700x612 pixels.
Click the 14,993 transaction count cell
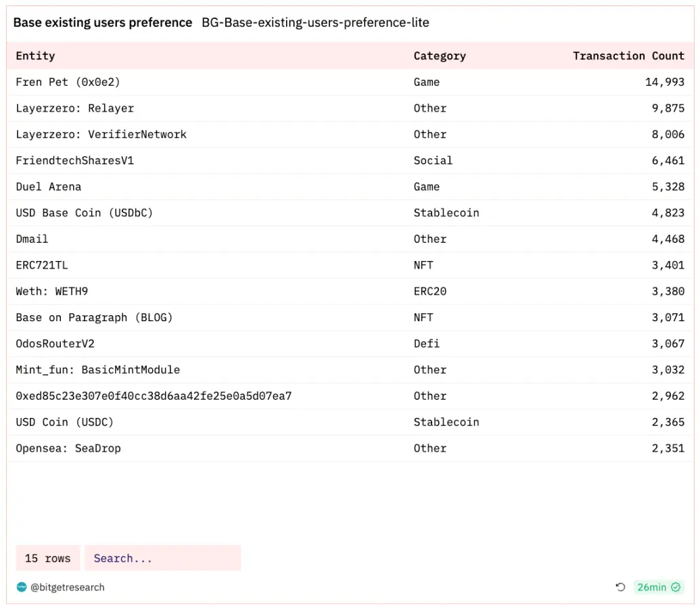(x=664, y=82)
